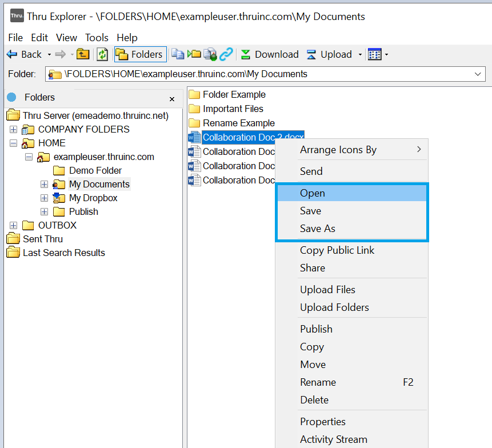Expand the Folder path combo box
The image size is (492, 448).
click(479, 74)
